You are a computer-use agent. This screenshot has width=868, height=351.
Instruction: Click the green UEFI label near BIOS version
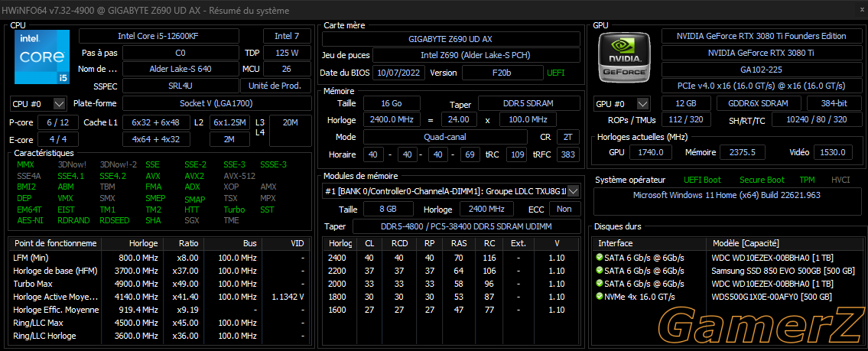coord(556,73)
